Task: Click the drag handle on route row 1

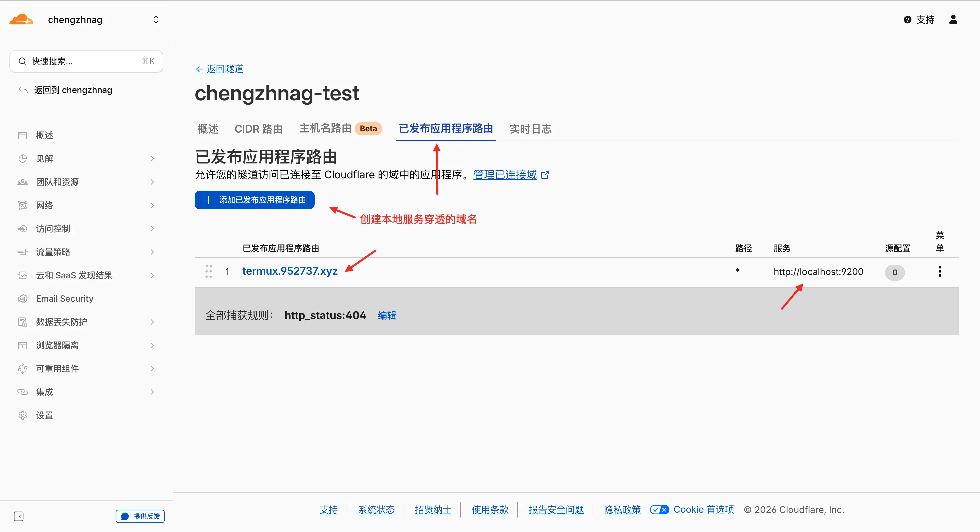Action: coord(208,272)
